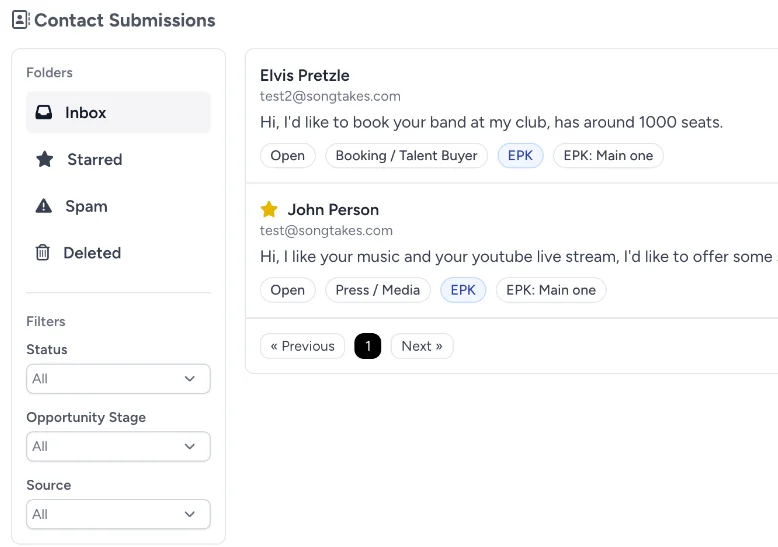Click the Inbox tray icon
Viewport: 778px width, 547px height.
[44, 113]
